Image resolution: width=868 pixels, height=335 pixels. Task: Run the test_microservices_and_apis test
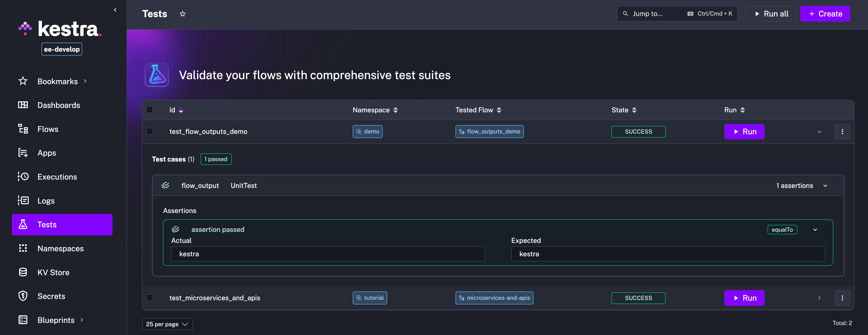point(744,298)
